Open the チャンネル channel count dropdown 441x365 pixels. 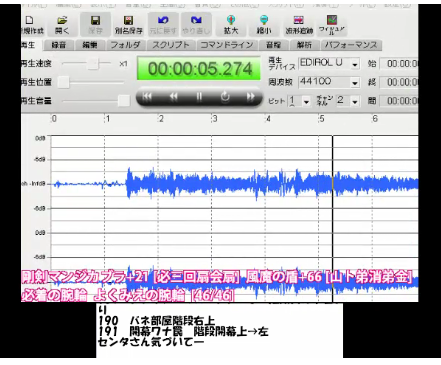(x=355, y=101)
